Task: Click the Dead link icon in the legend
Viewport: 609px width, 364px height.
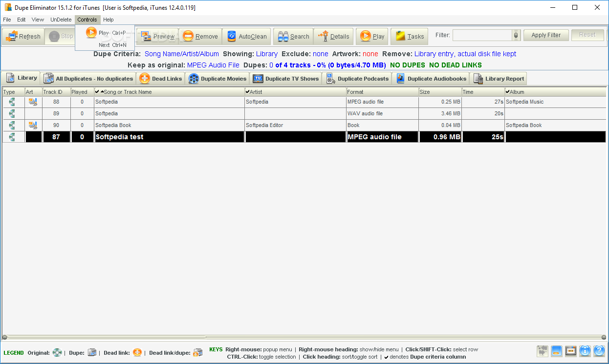Action: point(137,352)
